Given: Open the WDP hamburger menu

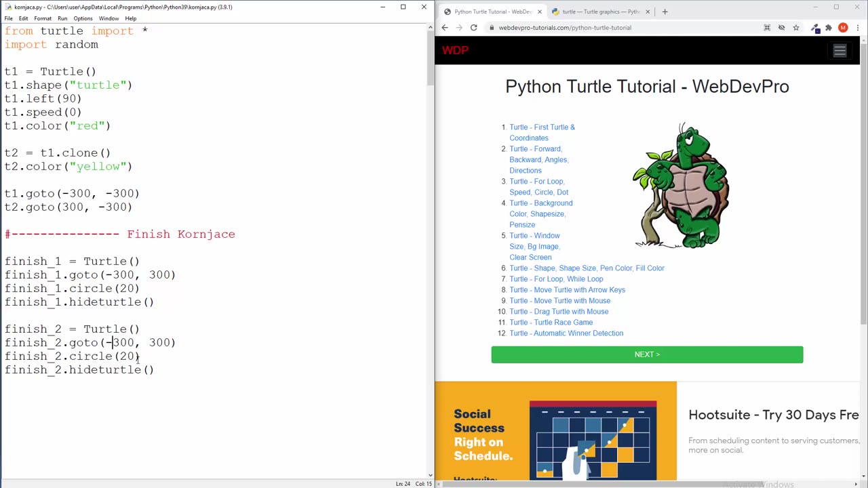Looking at the screenshot, I should click(x=840, y=51).
